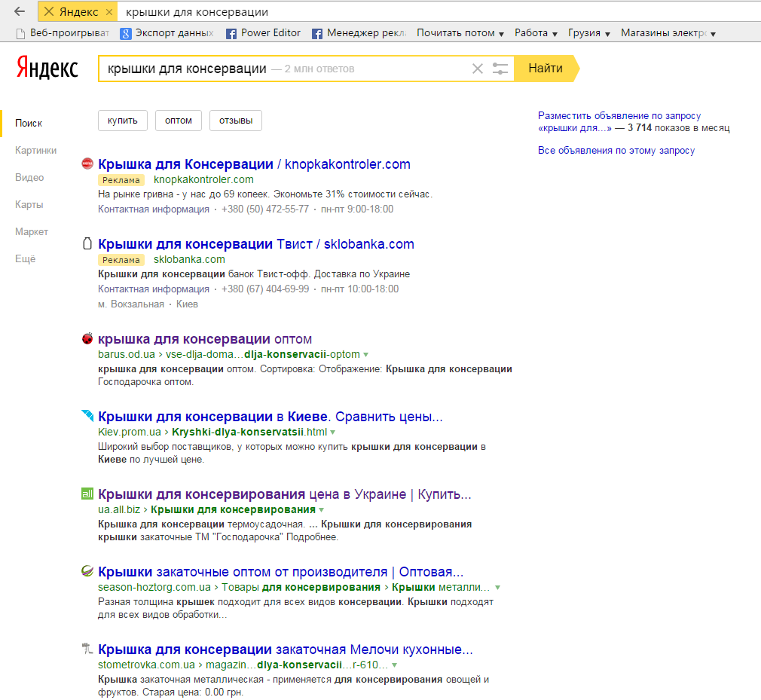The image size is (761, 700).
Task: Expand the stometrovka.com.ua URL dropdown arrow
Action: [x=395, y=665]
